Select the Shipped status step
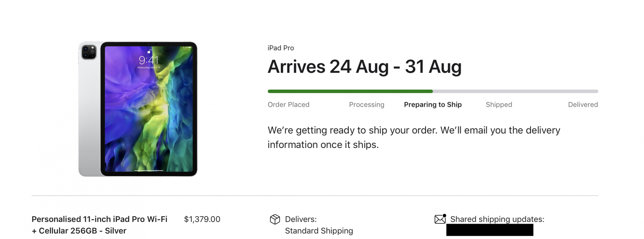 click(499, 105)
